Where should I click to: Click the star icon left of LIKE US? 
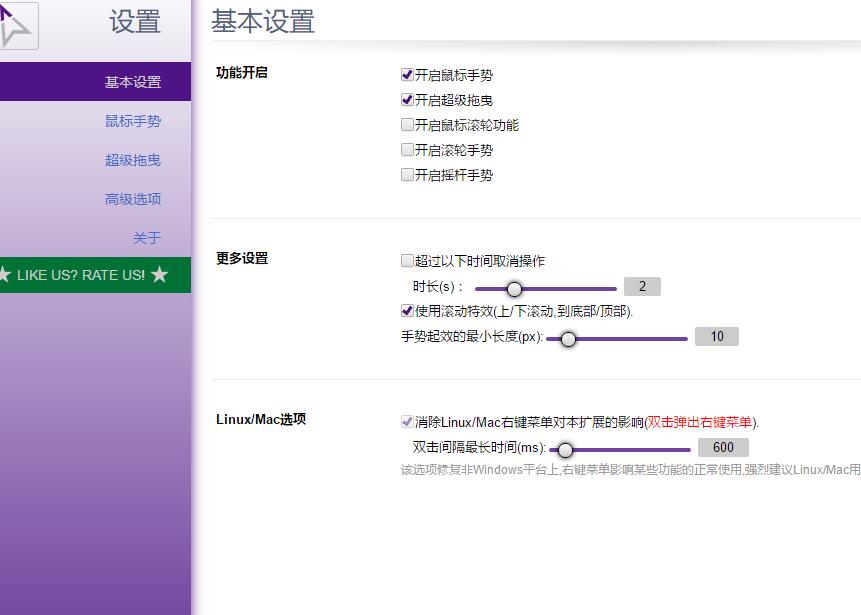[x=5, y=275]
